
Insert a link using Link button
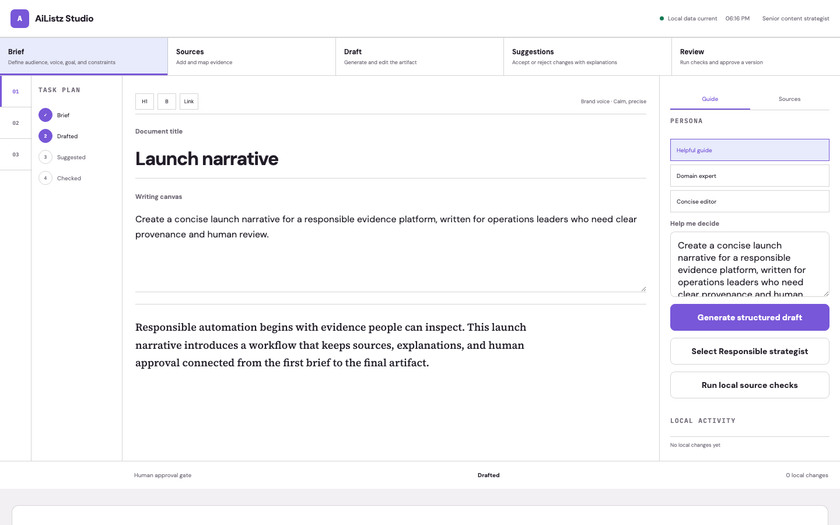(x=189, y=101)
